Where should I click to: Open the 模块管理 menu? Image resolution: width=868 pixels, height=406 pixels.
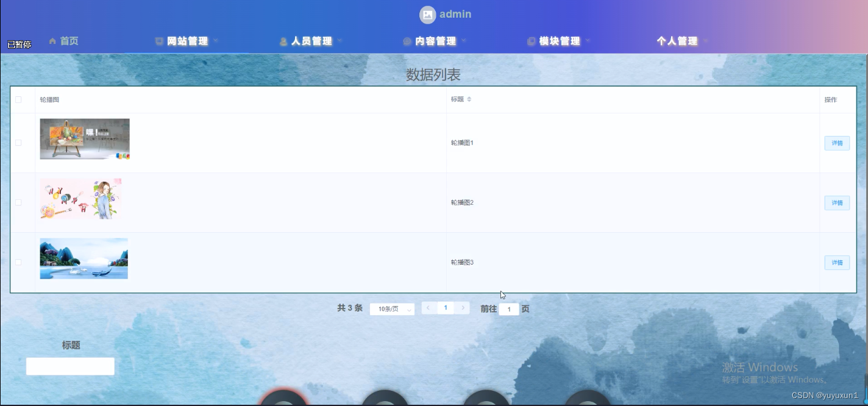558,41
